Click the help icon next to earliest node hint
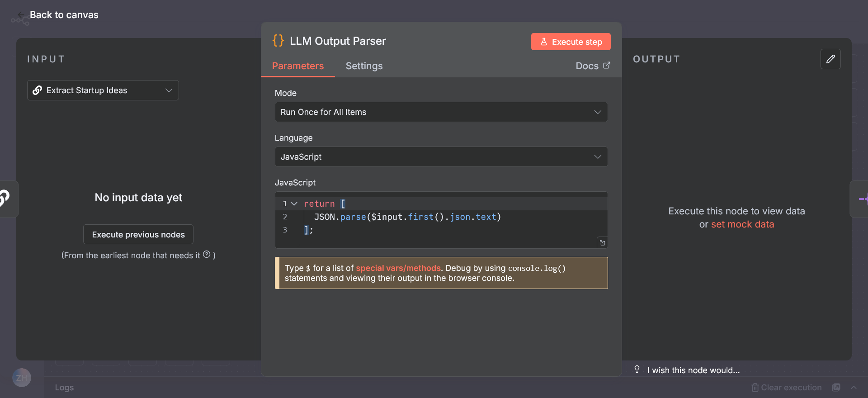 (x=207, y=255)
